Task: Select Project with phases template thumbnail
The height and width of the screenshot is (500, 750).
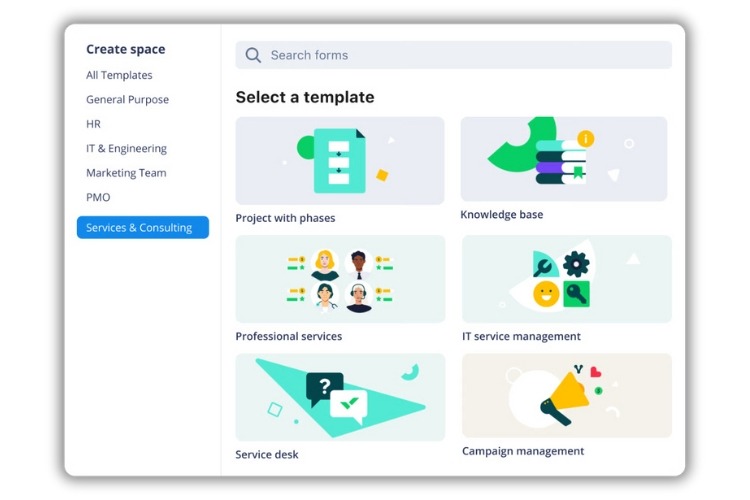Action: [340, 161]
